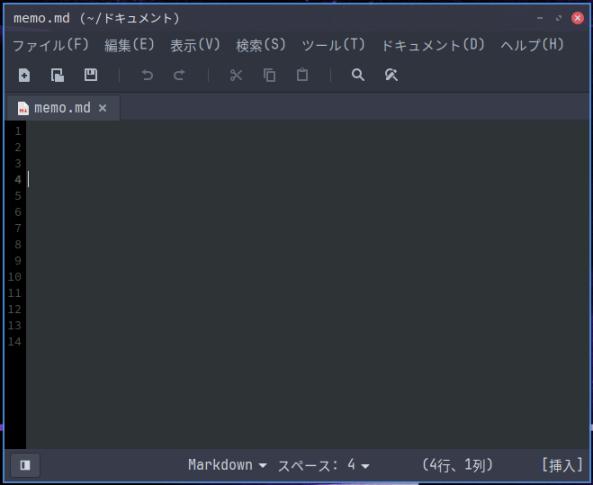Open the 検索(S) menu
Screen dimensions: 593x485
click(261, 45)
